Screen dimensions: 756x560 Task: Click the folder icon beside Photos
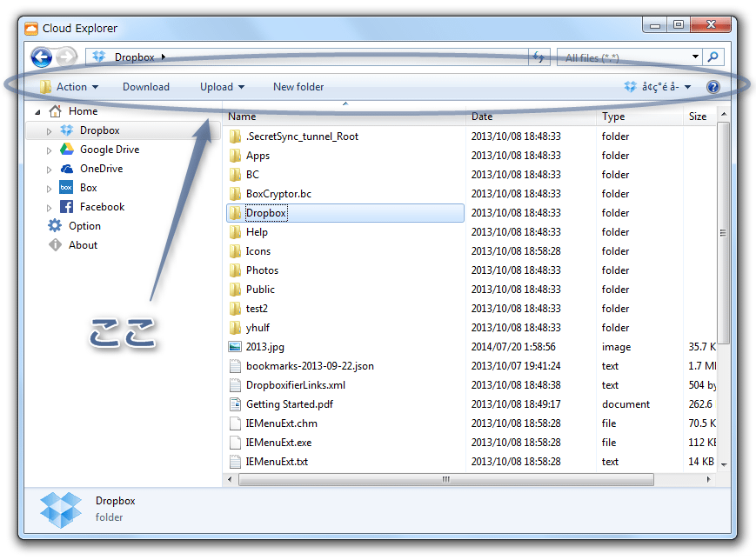pyautogui.click(x=235, y=270)
